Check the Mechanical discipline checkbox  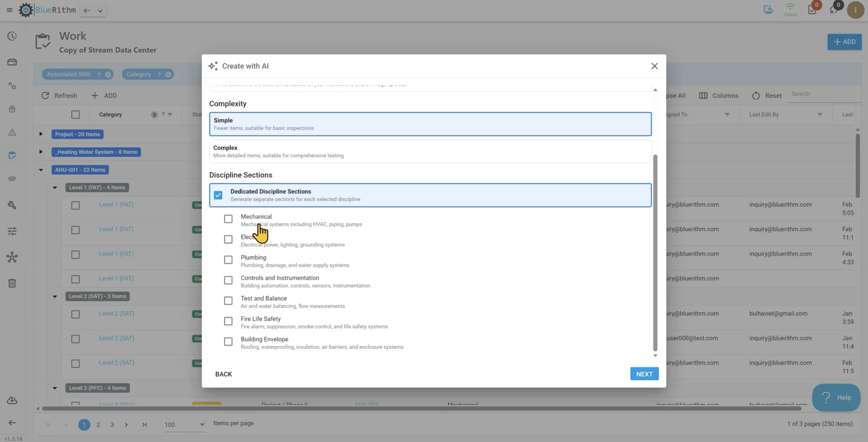click(228, 219)
